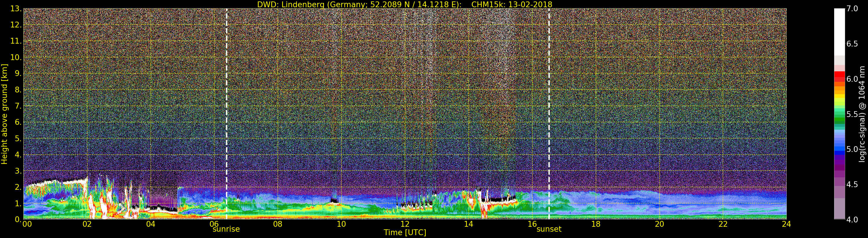Click the '11.' tick on the height axis

[16, 41]
